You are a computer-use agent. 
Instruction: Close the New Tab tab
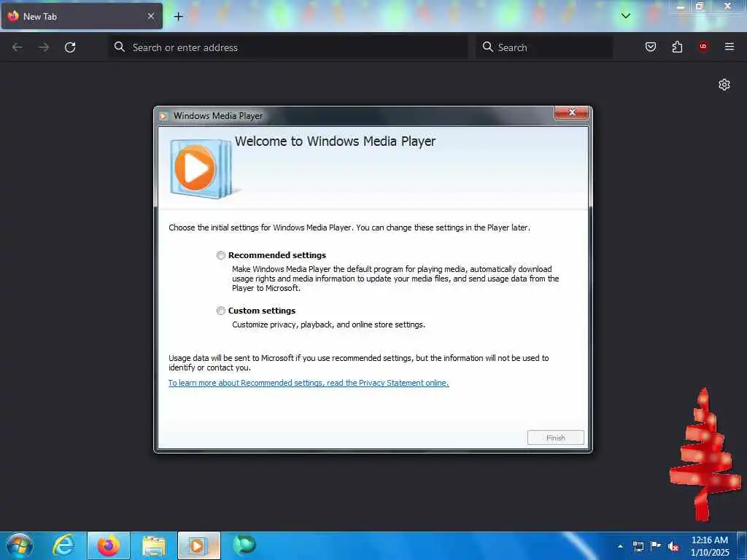[151, 16]
